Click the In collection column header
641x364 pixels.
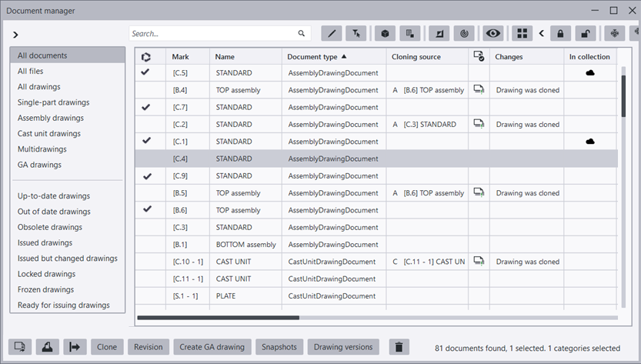click(x=590, y=57)
